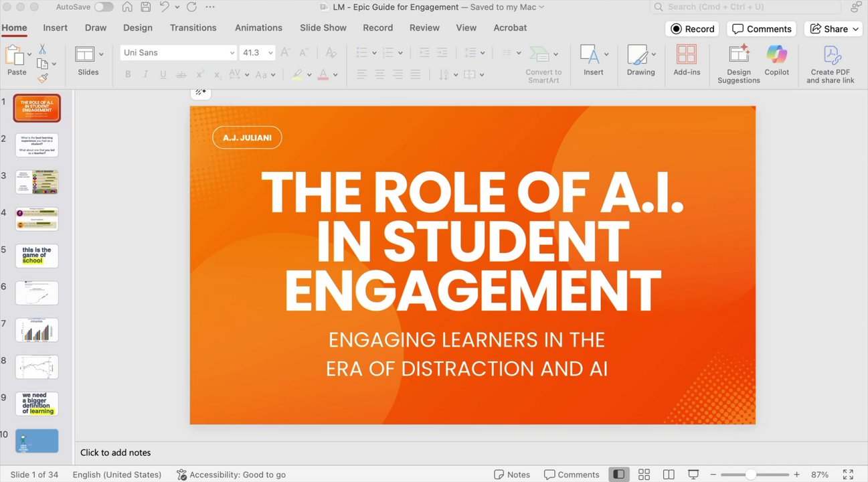The height and width of the screenshot is (482, 868).
Task: Toggle Normal view button in status bar
Action: (x=619, y=475)
